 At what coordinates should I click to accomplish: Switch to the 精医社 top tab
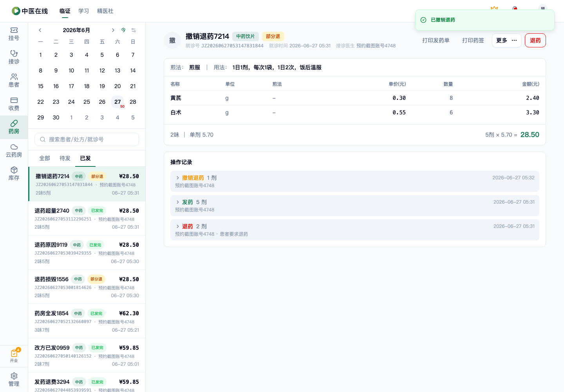tap(105, 11)
